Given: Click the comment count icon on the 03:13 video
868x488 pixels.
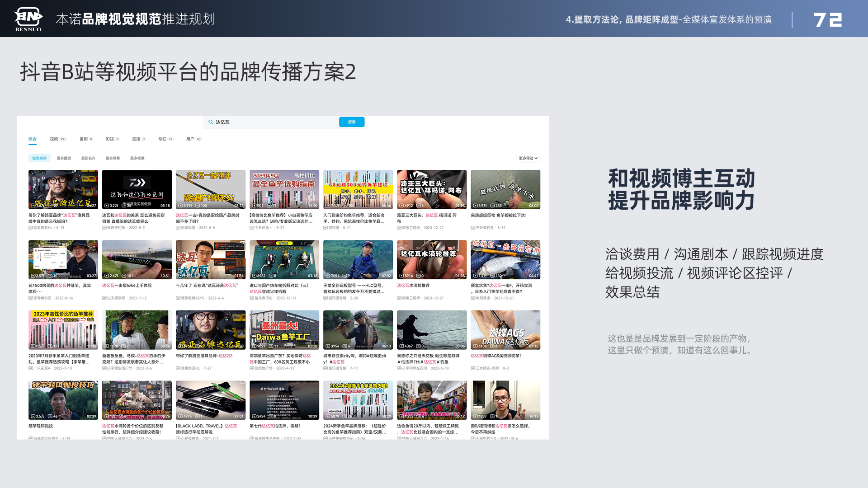Looking at the screenshot, I should coord(198,206).
